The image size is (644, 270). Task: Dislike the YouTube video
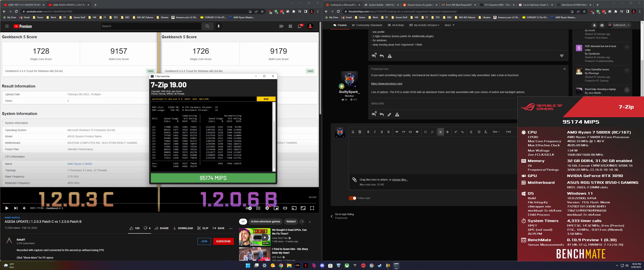click(x=147, y=228)
